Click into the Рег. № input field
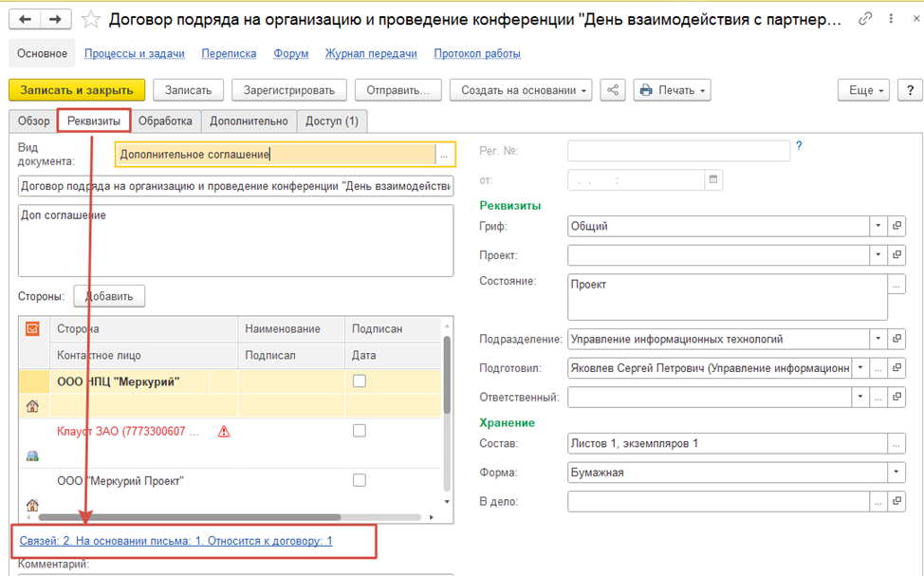 [x=678, y=151]
